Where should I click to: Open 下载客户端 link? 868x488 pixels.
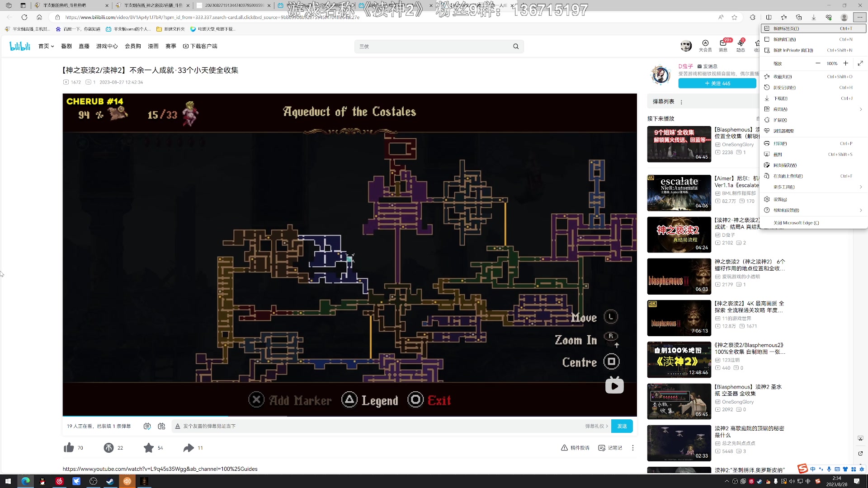[200, 46]
